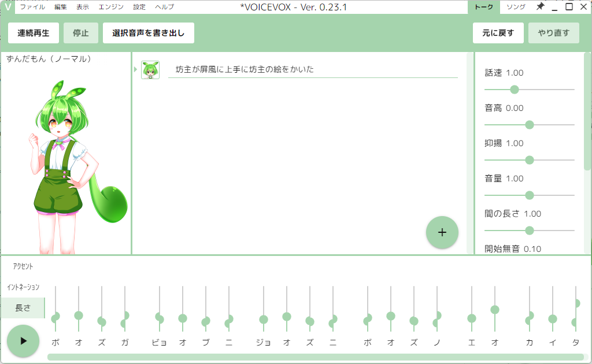Click the 音高 0.00 value label
This screenshot has width=592, height=364.
click(504, 108)
